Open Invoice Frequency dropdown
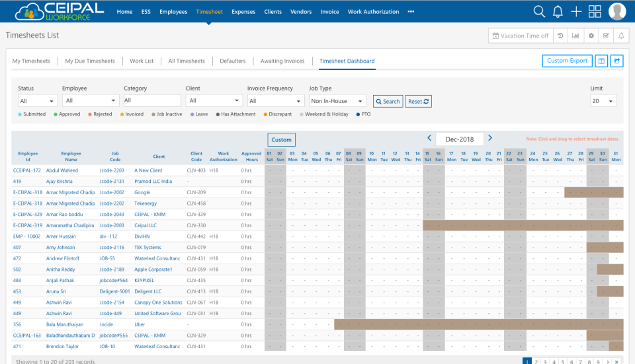Viewport: 635px width, 364px height. click(276, 100)
